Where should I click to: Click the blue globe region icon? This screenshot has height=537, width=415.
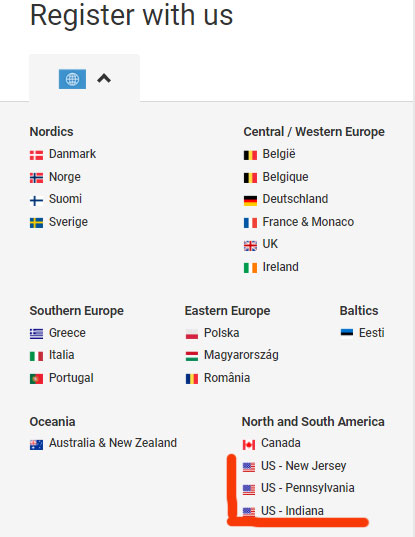pyautogui.click(x=72, y=79)
